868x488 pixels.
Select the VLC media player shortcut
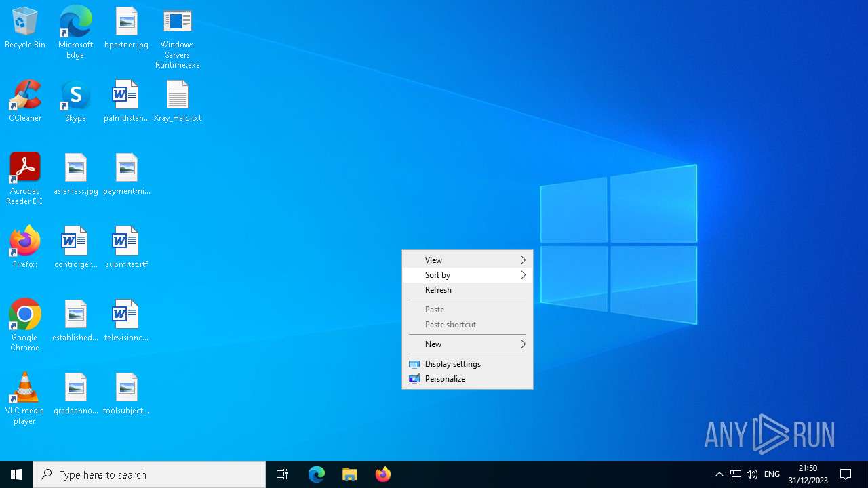pos(25,399)
